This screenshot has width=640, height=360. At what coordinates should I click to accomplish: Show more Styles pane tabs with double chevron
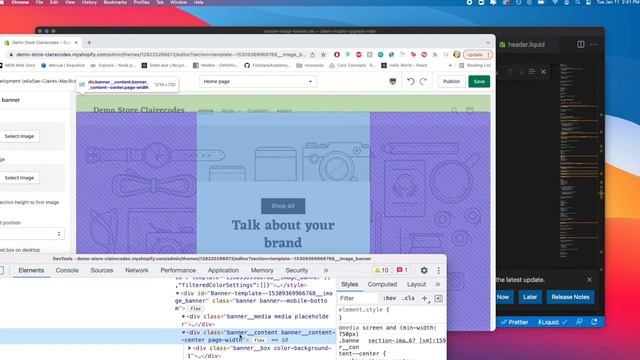(438, 284)
